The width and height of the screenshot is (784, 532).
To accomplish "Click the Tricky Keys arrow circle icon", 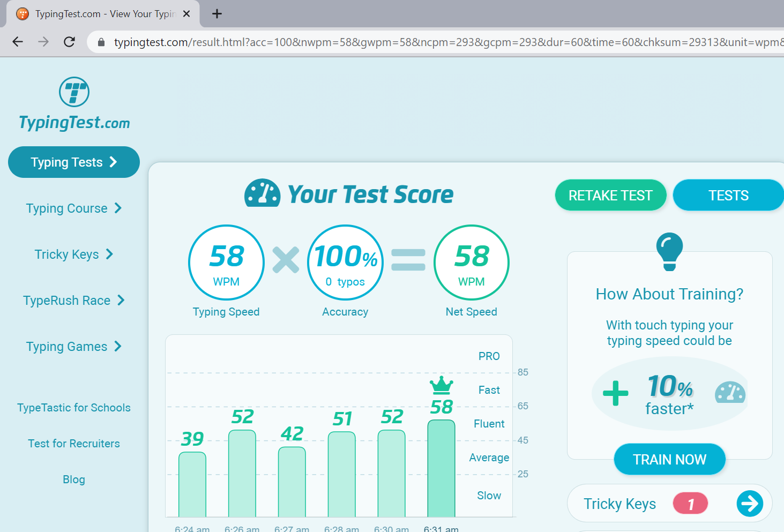I will pyautogui.click(x=750, y=504).
